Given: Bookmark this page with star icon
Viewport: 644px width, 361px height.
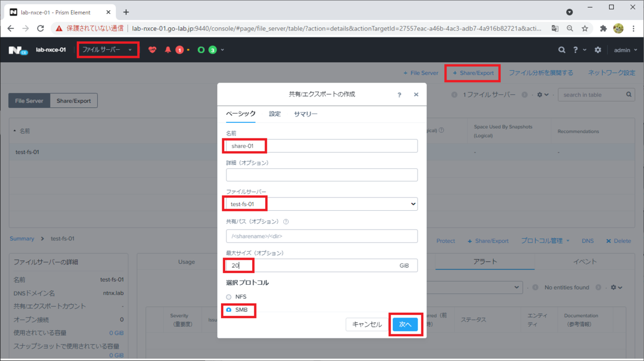Looking at the screenshot, I should [585, 28].
